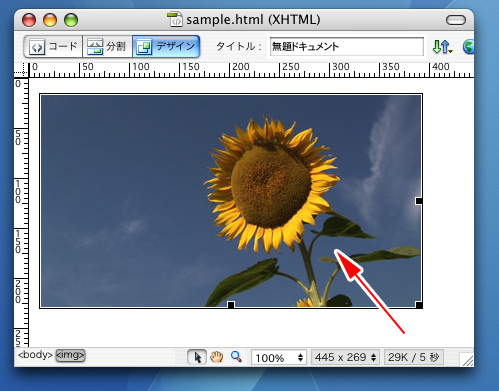This screenshot has width=499, height=391.
Task: Click the globe preview in browser icon
Action: pyautogui.click(x=468, y=47)
